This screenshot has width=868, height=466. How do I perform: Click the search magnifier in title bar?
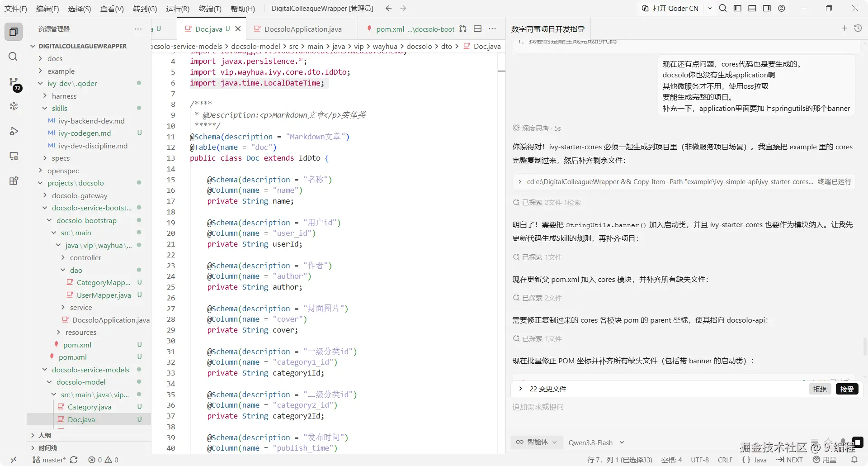(x=723, y=8)
